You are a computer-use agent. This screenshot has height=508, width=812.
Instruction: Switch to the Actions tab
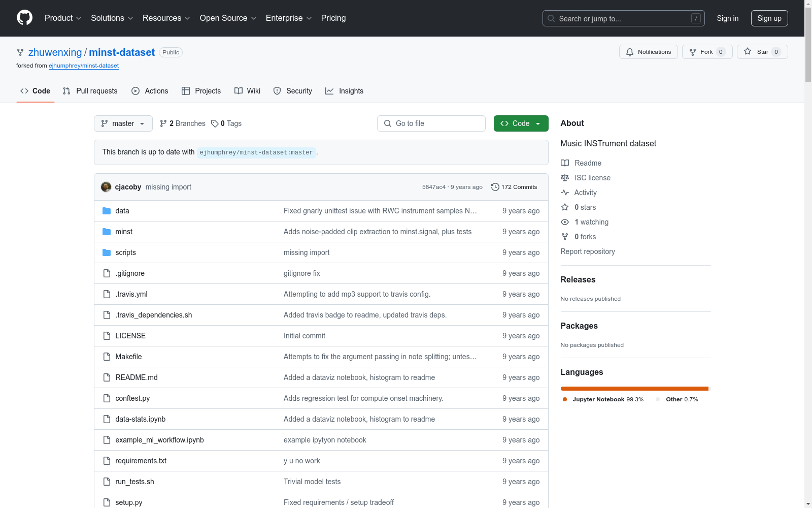150,91
